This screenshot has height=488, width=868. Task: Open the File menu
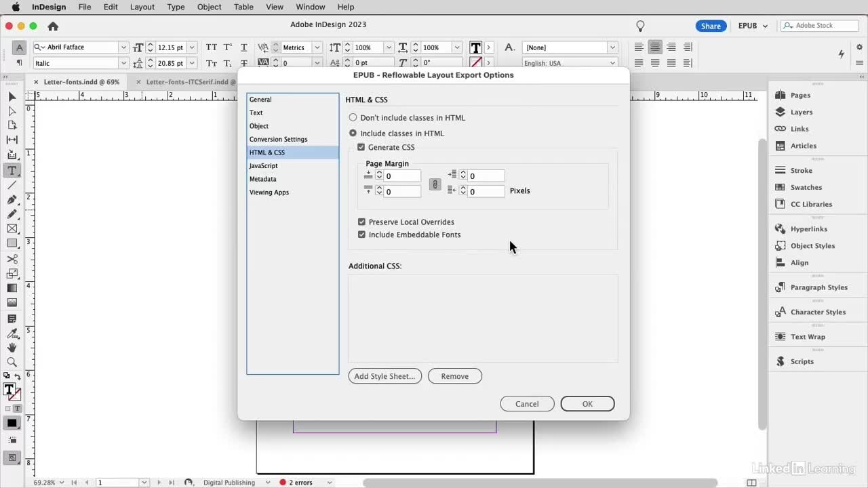pos(85,7)
